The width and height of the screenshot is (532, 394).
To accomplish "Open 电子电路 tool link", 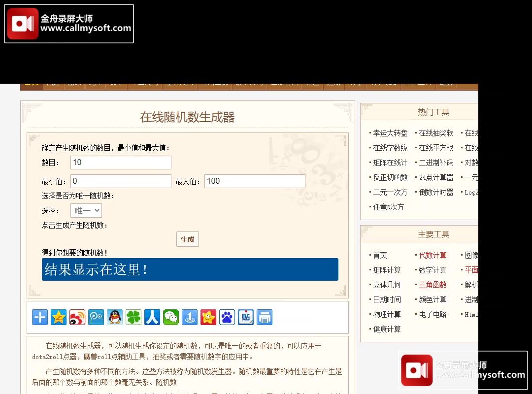I will (x=432, y=314).
